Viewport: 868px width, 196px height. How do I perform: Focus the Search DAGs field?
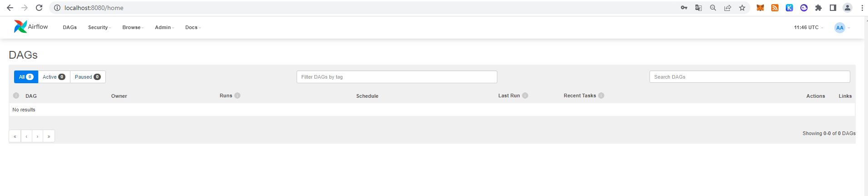click(749, 77)
